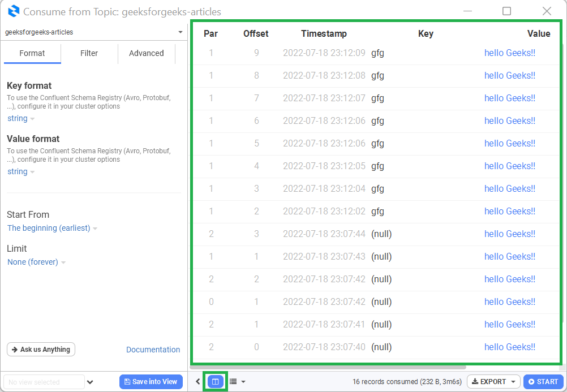Screen dimensions: 567x392
Task: Click the gfg key at 23:12:07
Action: pyautogui.click(x=377, y=99)
